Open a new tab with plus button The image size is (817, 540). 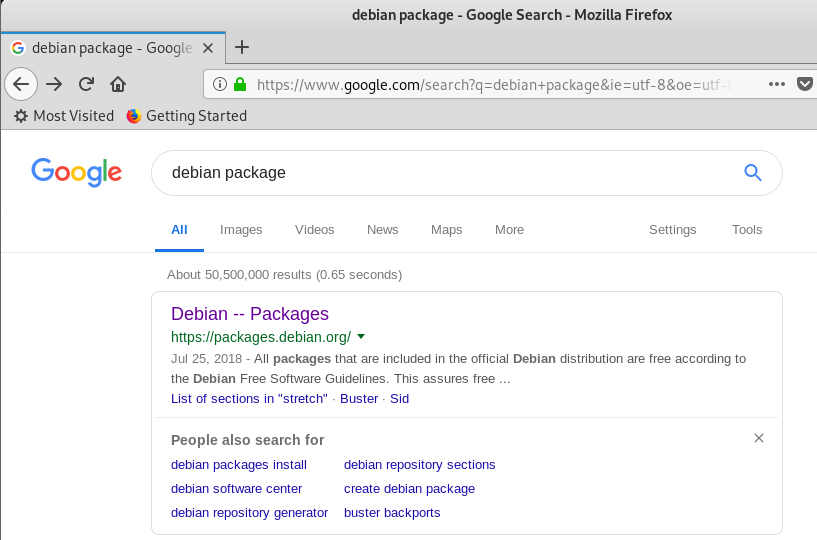pyautogui.click(x=242, y=47)
